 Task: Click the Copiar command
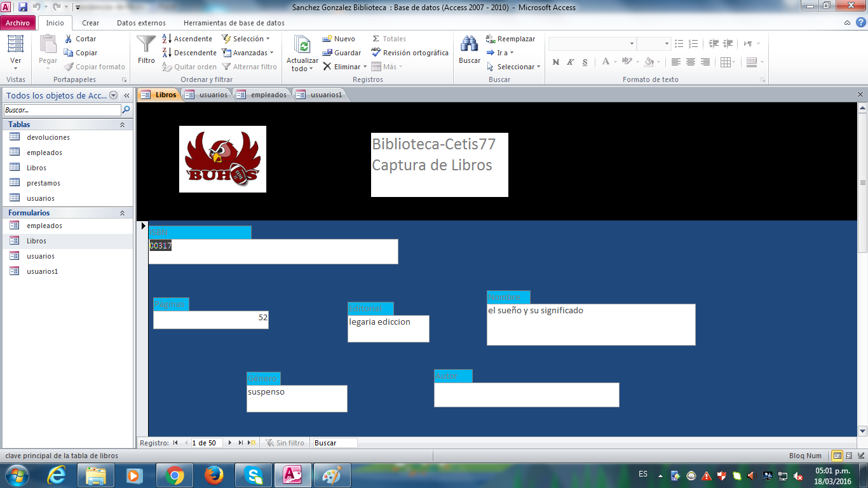pyautogui.click(x=81, y=53)
